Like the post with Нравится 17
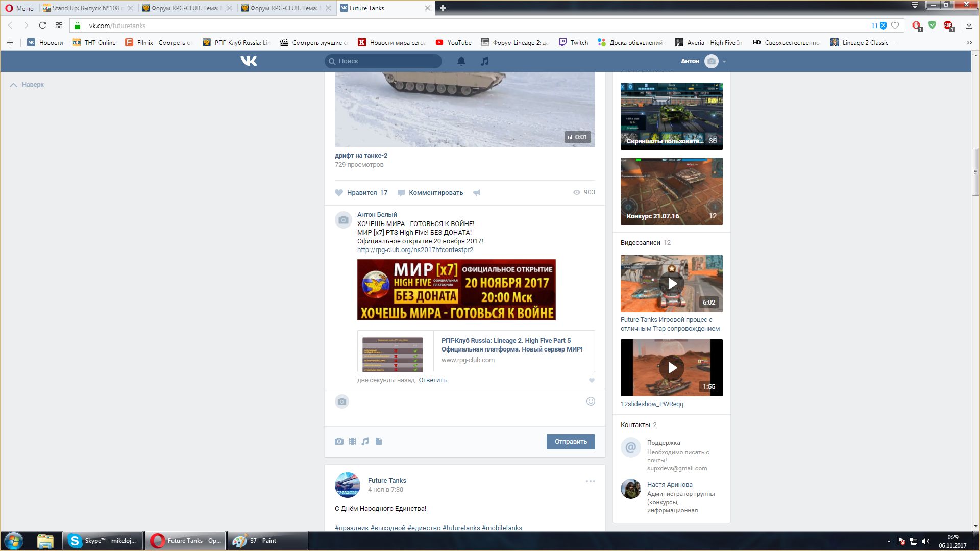 coord(361,193)
